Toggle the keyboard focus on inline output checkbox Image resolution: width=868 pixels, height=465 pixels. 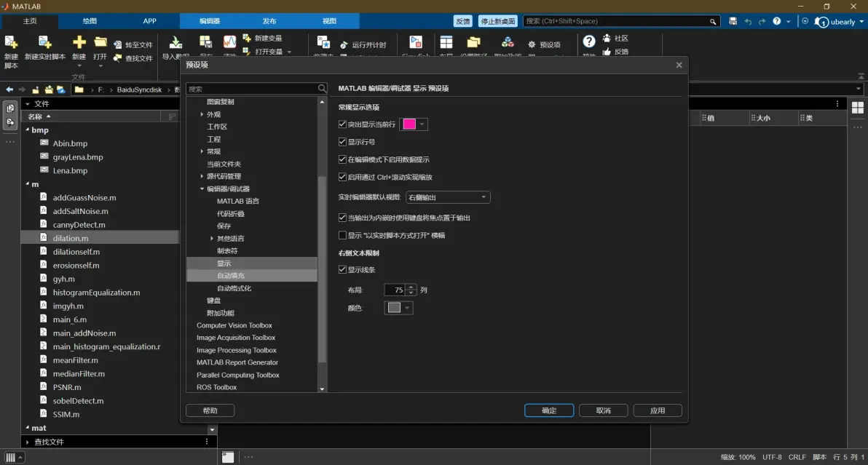click(342, 218)
